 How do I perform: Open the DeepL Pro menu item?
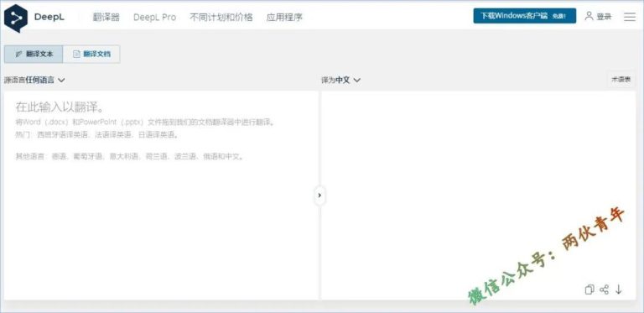click(x=154, y=18)
